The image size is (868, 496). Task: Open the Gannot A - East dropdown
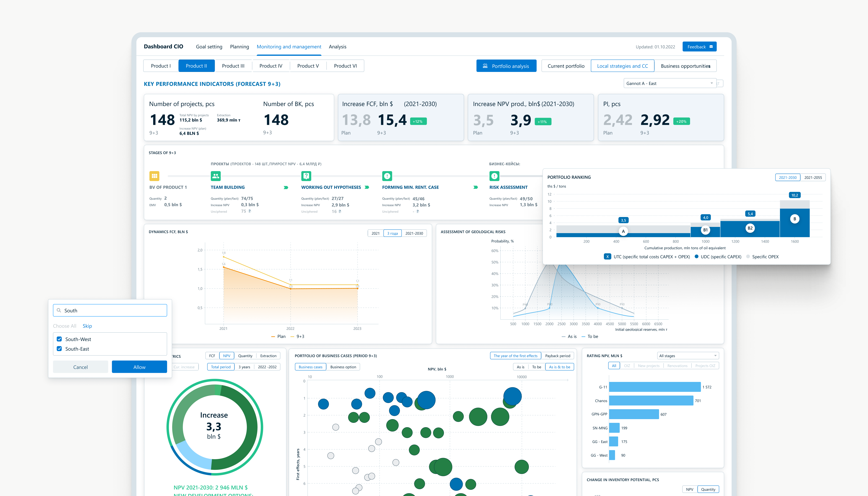coord(670,83)
